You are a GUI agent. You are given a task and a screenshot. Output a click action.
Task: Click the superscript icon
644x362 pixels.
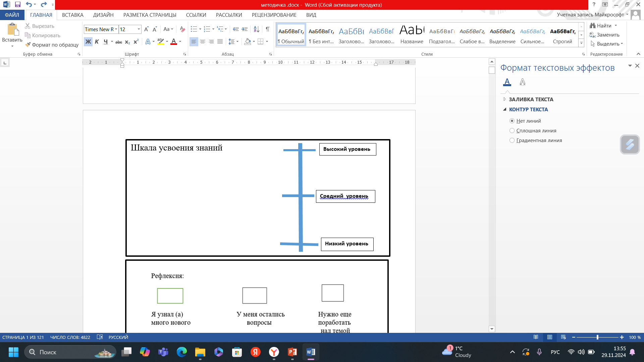(x=136, y=42)
